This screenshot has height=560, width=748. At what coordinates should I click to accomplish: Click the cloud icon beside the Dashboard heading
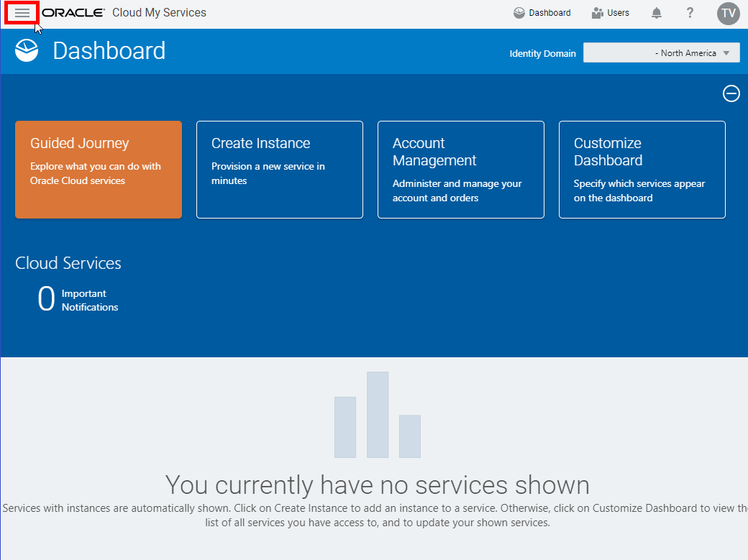coord(27,50)
